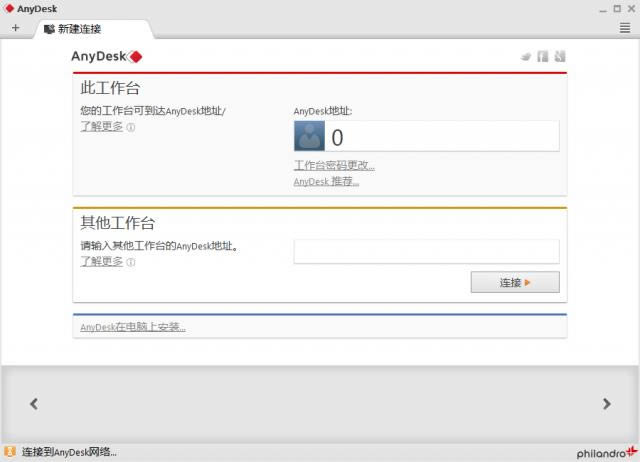Click the 连接 button

click(515, 282)
